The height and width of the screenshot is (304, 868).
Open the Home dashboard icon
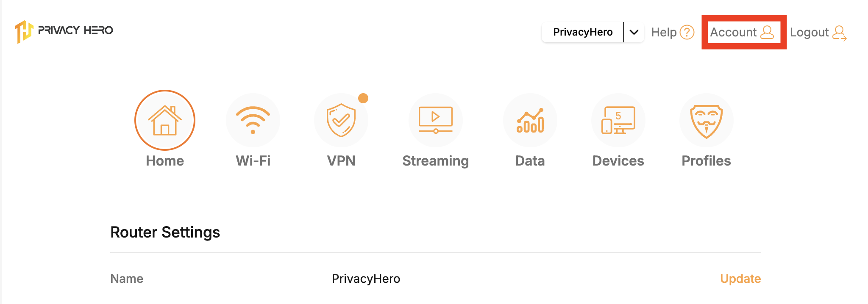(164, 120)
